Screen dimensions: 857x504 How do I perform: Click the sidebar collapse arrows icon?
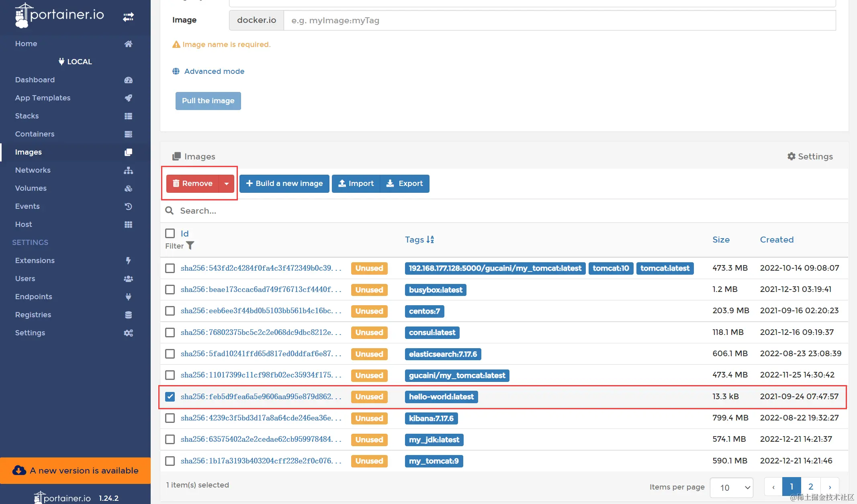click(x=128, y=17)
